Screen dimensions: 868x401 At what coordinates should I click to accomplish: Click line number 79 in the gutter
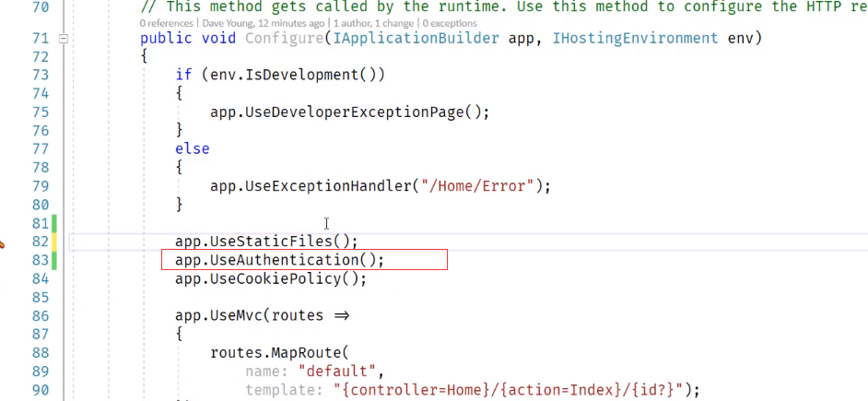[x=41, y=186]
